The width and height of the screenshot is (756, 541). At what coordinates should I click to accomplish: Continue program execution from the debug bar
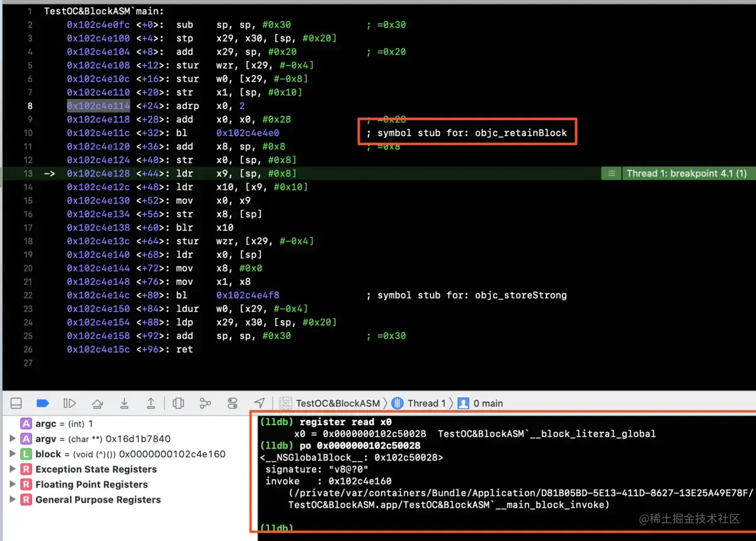70,403
